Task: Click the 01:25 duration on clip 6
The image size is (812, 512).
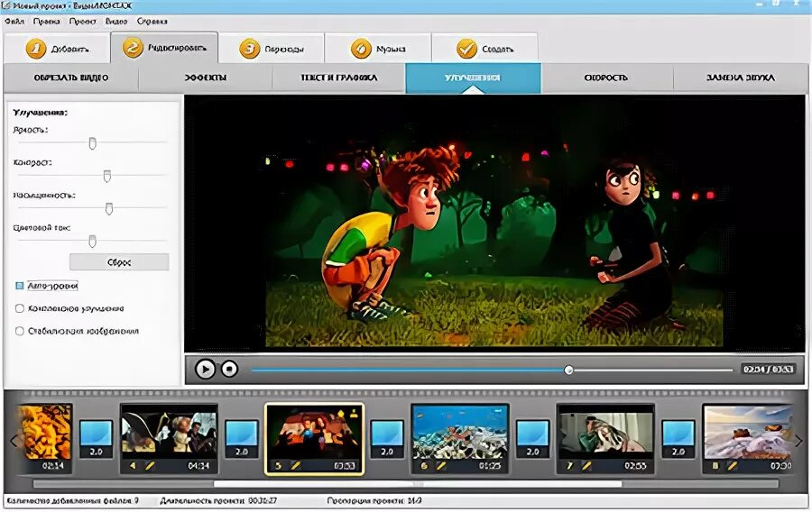Action: [x=489, y=466]
